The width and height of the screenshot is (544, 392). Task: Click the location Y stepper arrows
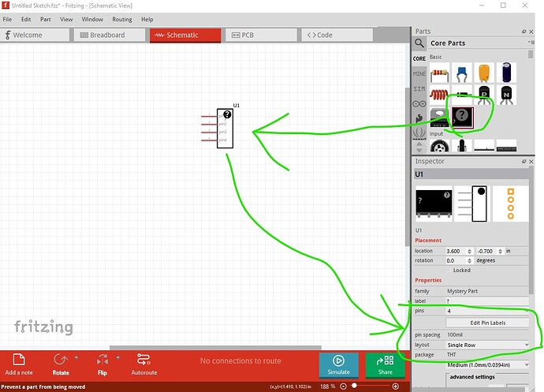501,251
